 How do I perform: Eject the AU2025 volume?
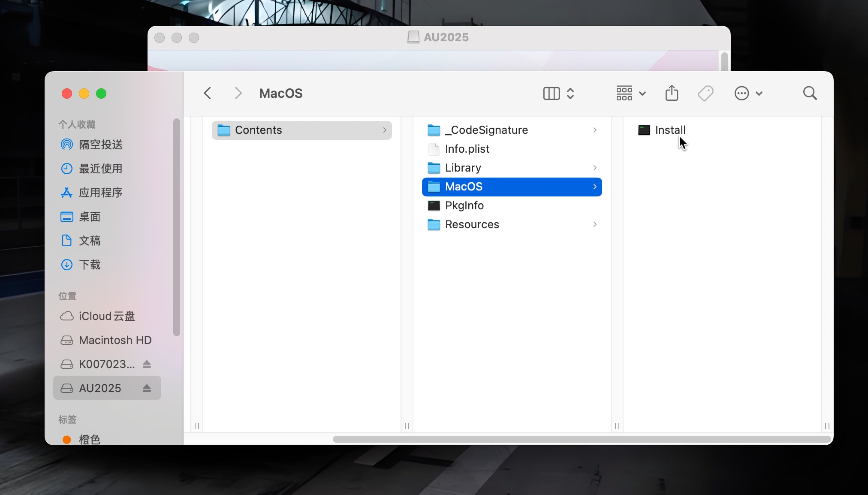[147, 388]
